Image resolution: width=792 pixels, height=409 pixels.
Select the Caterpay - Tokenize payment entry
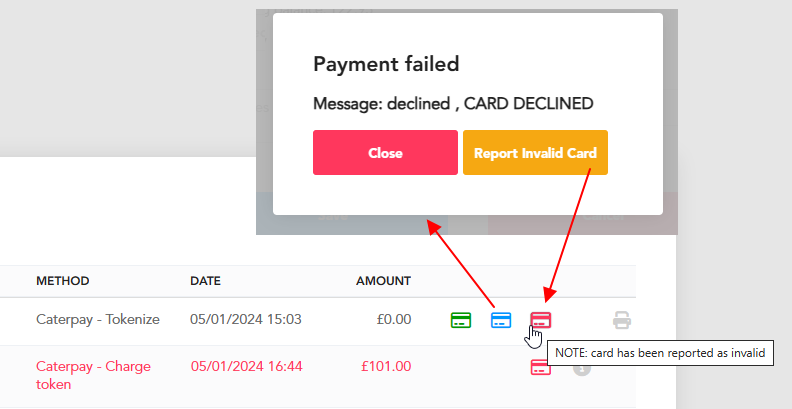pos(98,319)
